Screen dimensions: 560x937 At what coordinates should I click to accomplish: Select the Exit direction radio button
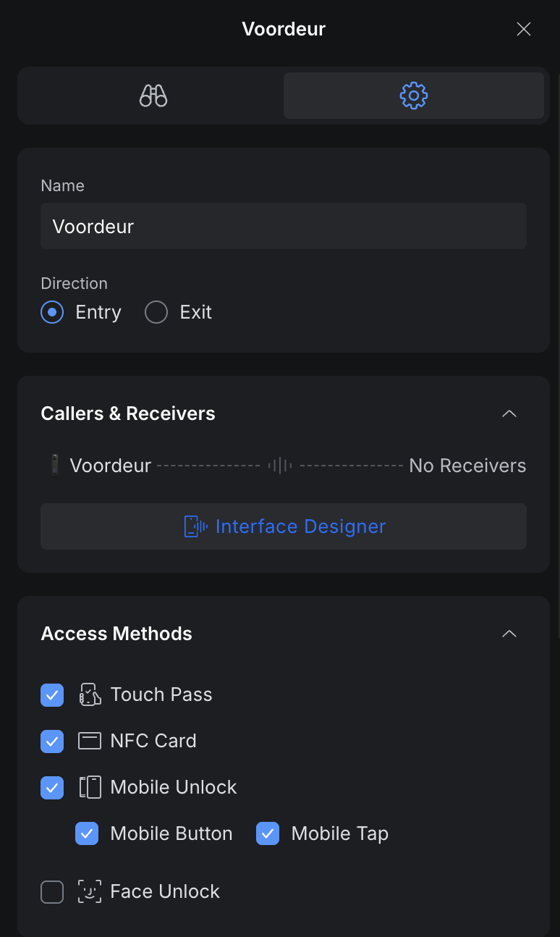[156, 313]
